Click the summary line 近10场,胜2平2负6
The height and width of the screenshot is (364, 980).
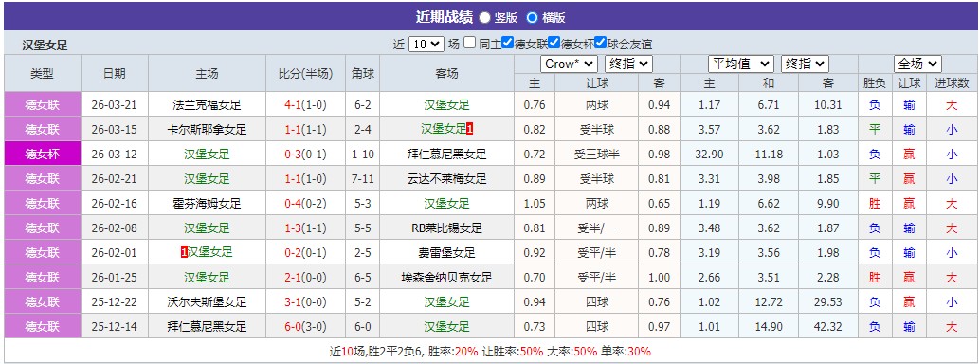click(377, 352)
